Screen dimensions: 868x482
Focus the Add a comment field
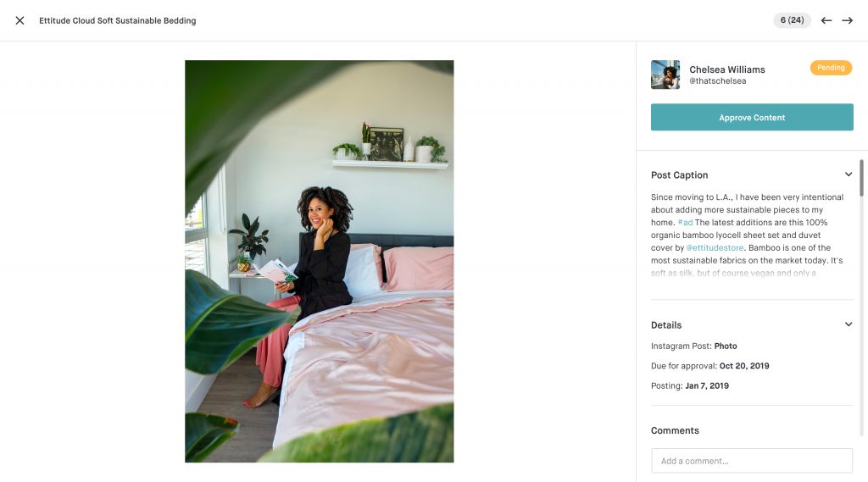coord(752,461)
